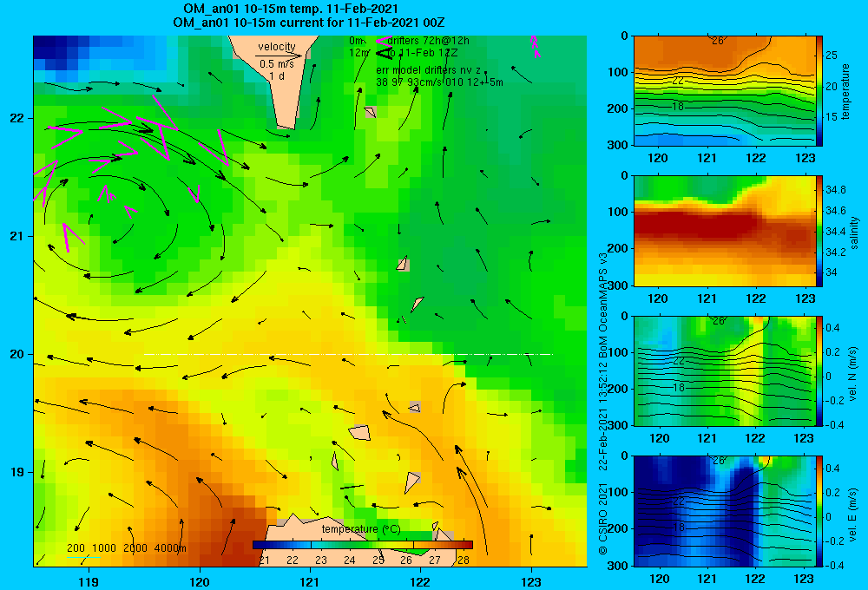The width and height of the screenshot is (868, 590).
Task: Click the vertical '© CSIRO 2021' copyright text
Action: pos(603,519)
